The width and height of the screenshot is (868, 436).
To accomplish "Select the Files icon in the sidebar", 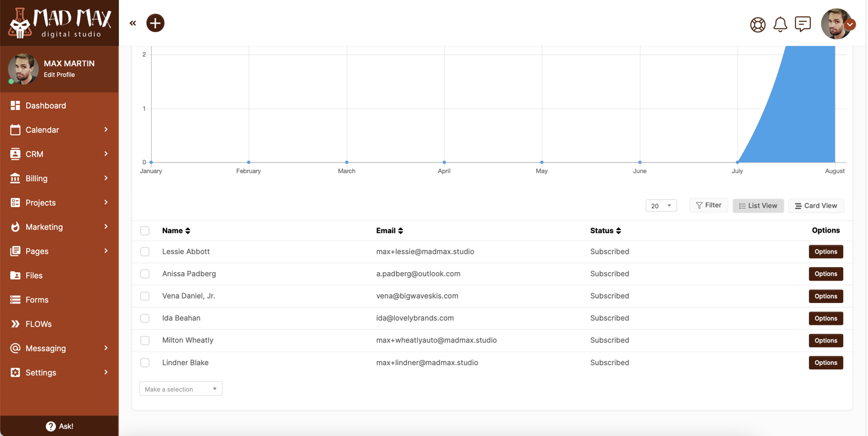I will pos(15,275).
